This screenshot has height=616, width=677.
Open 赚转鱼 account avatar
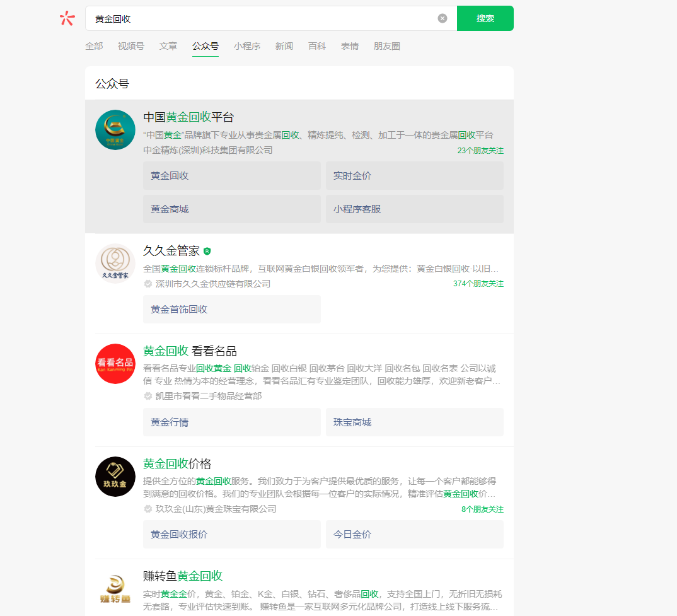coord(115,590)
